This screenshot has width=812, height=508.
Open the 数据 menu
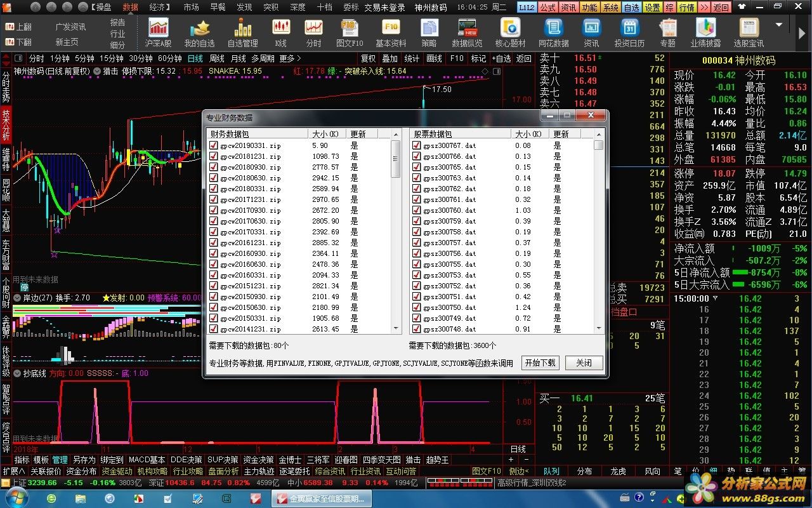click(x=130, y=7)
